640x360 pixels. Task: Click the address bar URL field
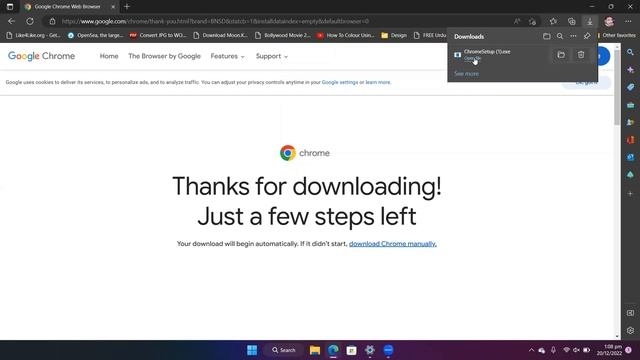pos(282,21)
